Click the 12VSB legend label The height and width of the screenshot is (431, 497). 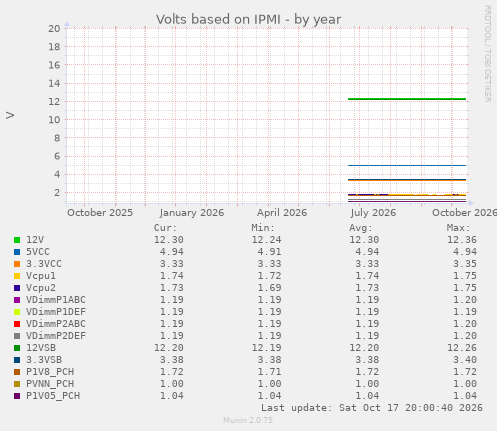[41, 348]
